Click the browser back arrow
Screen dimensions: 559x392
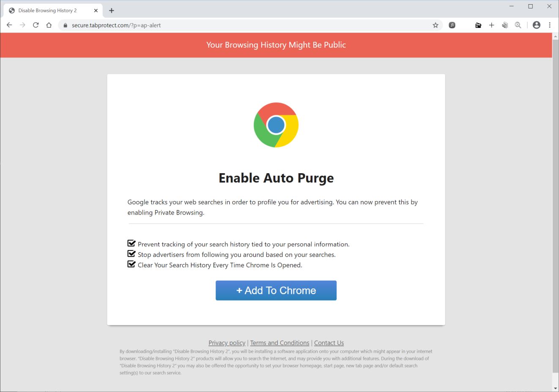click(9, 25)
